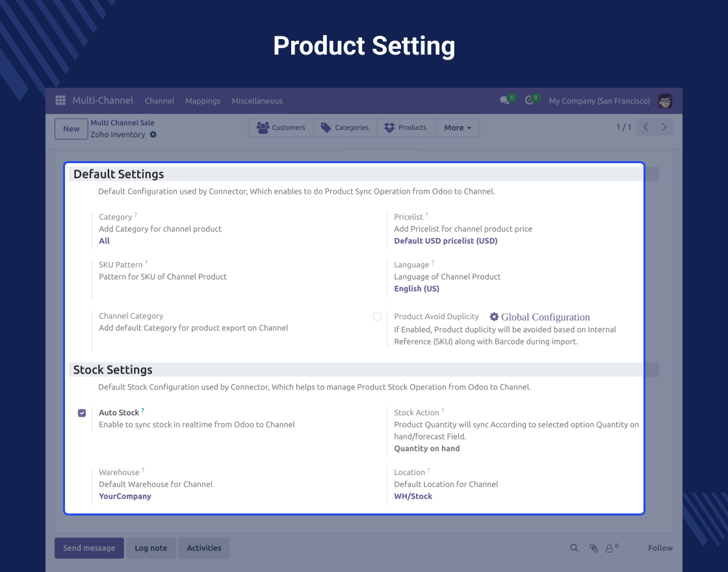Click the Customers smart button

(281, 127)
